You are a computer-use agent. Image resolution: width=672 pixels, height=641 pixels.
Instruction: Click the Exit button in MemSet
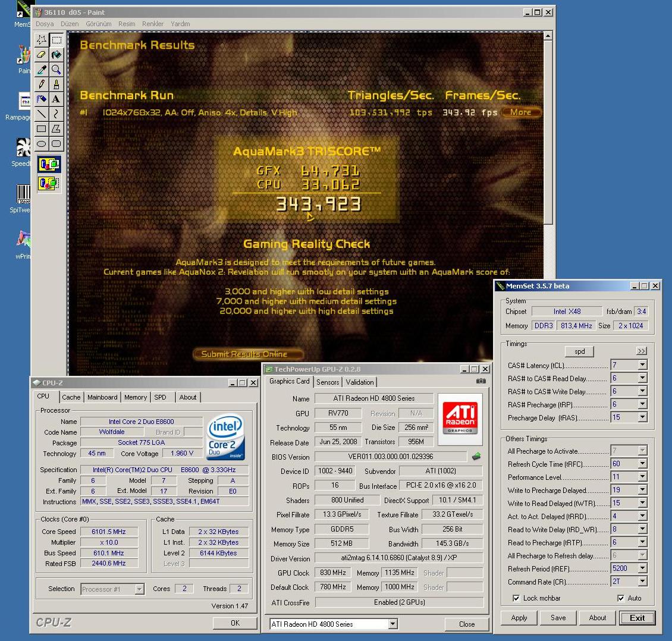point(637,618)
